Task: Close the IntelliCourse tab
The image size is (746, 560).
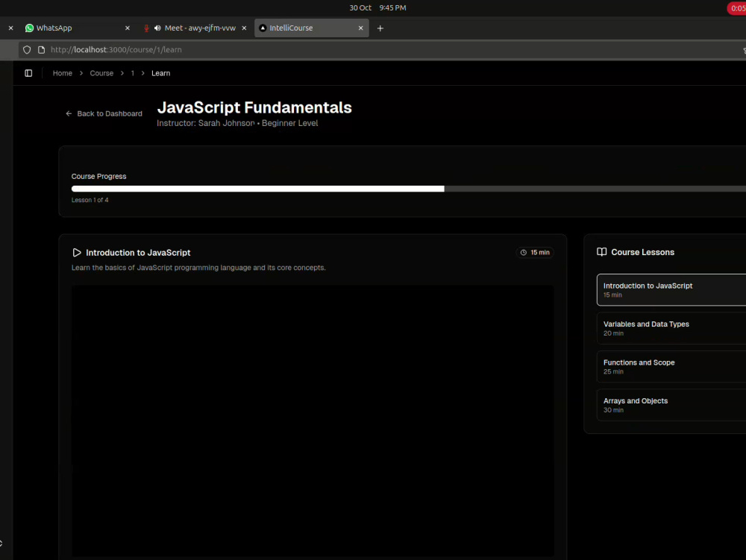Action: [x=360, y=28]
